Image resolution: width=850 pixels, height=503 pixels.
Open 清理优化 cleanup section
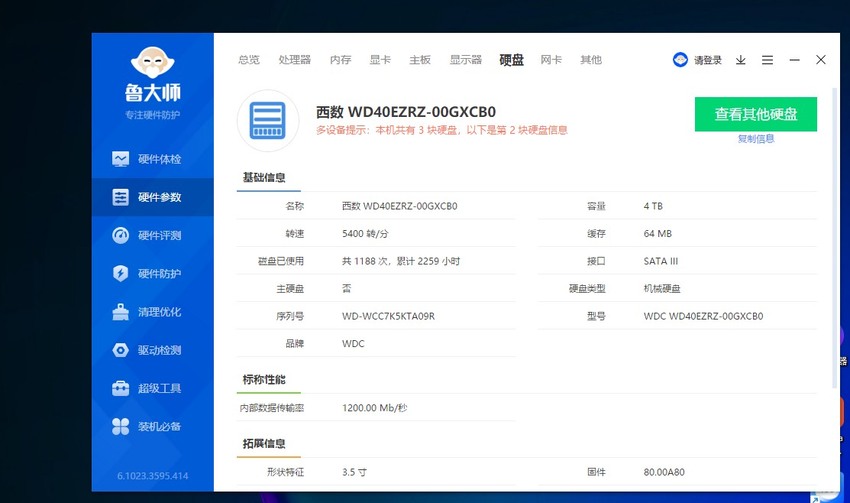pos(153,312)
